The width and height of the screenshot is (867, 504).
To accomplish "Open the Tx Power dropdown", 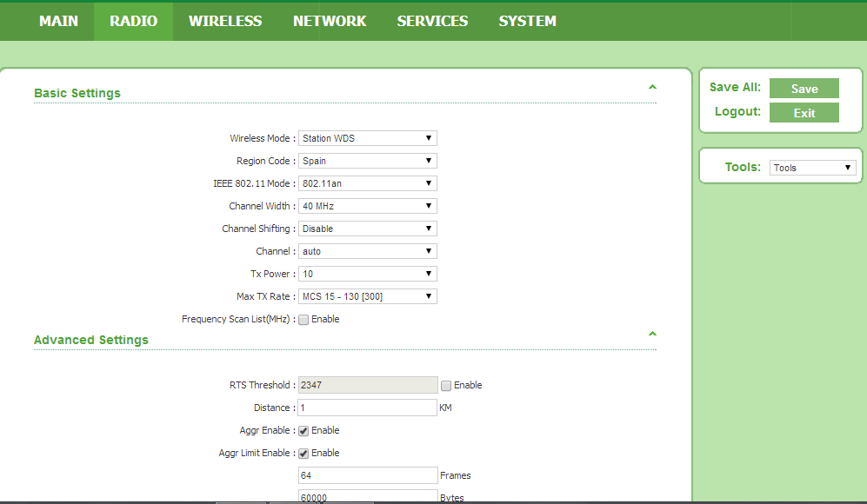I will coord(367,274).
